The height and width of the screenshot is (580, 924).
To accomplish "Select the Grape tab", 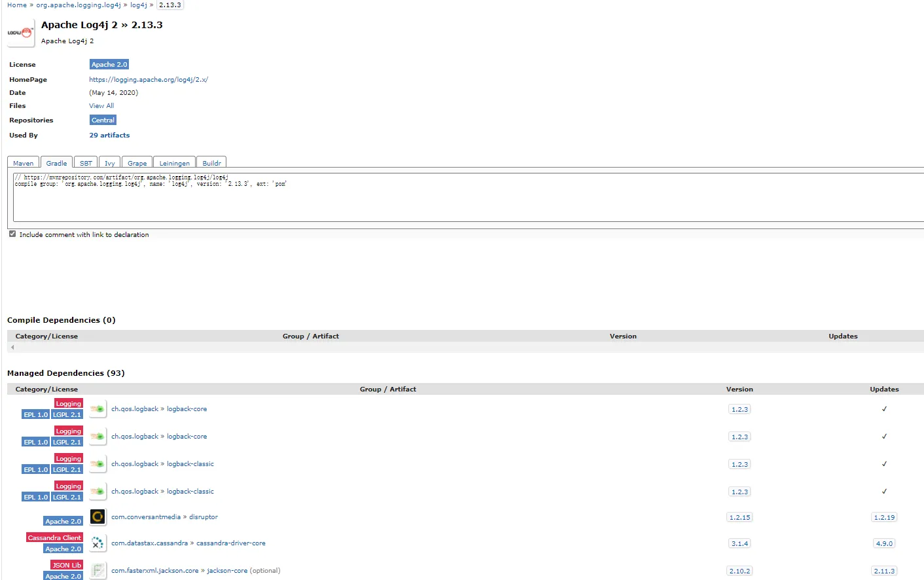I will coord(137,163).
